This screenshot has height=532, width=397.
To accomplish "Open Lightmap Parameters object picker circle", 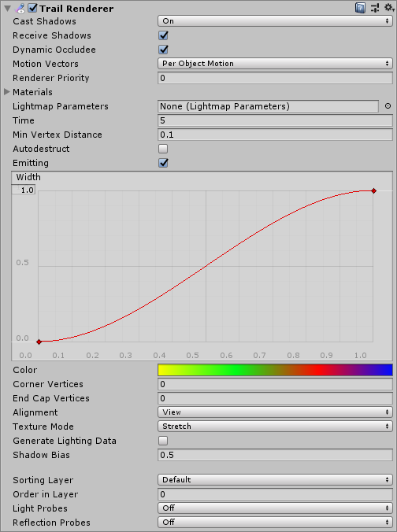I will pos(388,106).
